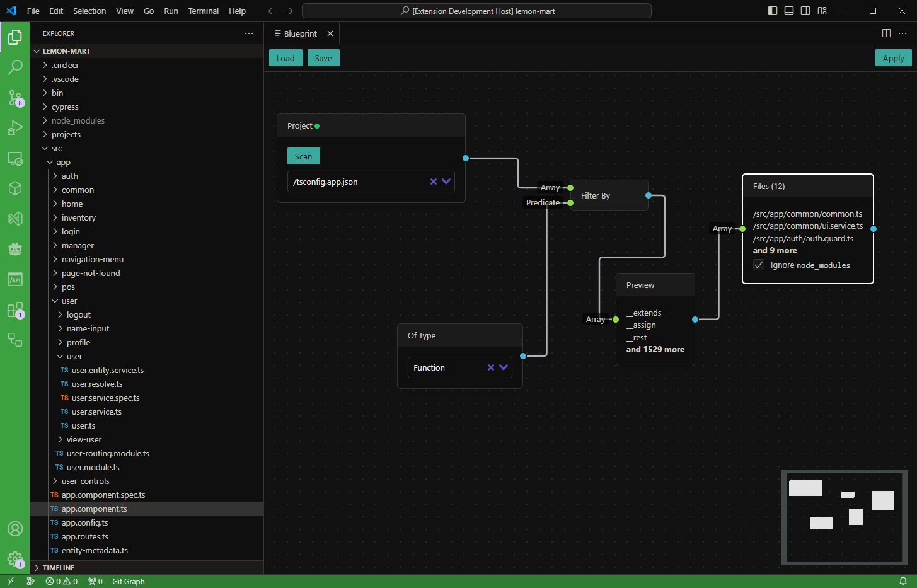Expand the TIMELINE section
Viewport: 917px width, 588px height.
click(x=147, y=568)
